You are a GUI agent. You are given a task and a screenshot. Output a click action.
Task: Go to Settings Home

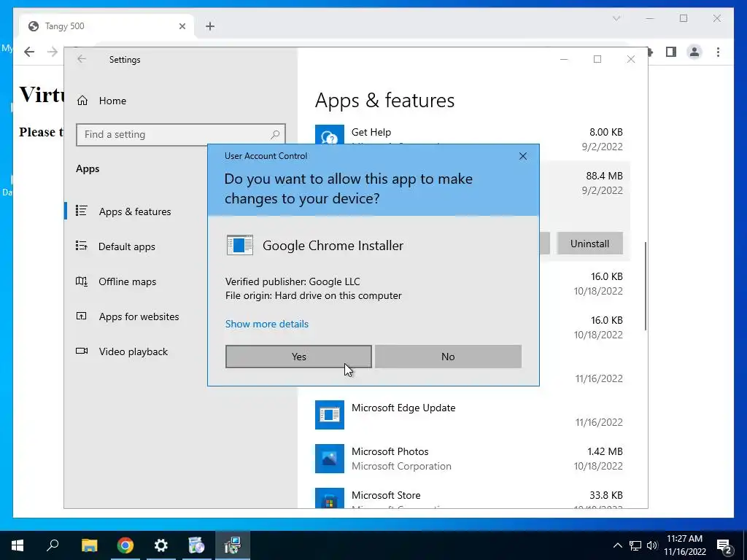point(101,101)
